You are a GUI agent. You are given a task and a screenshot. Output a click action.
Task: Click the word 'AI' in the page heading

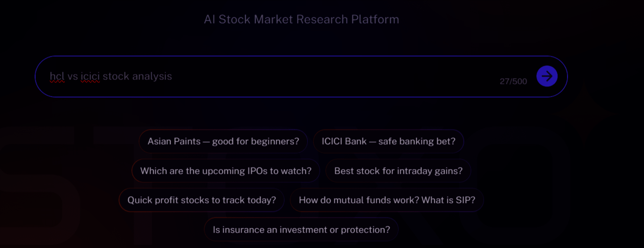click(209, 20)
